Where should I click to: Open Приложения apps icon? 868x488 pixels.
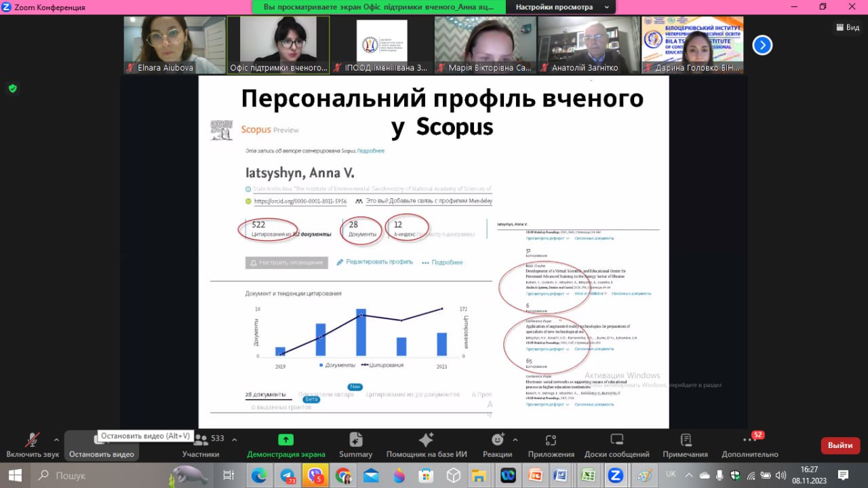tap(551, 445)
